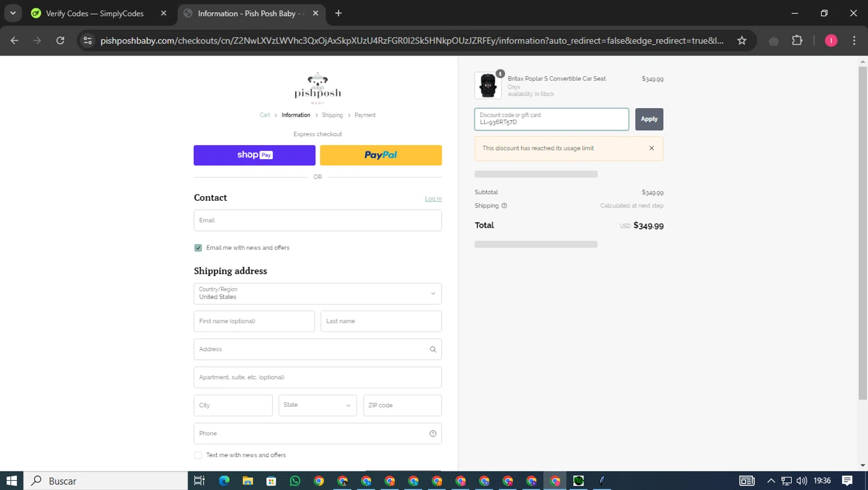Focus the Email input field
This screenshot has width=868, height=490.
[318, 220]
